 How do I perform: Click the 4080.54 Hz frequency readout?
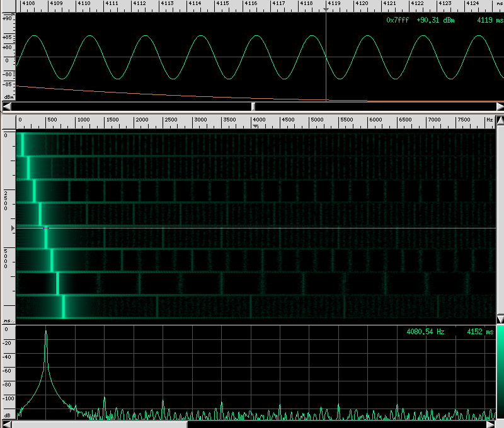coord(427,332)
